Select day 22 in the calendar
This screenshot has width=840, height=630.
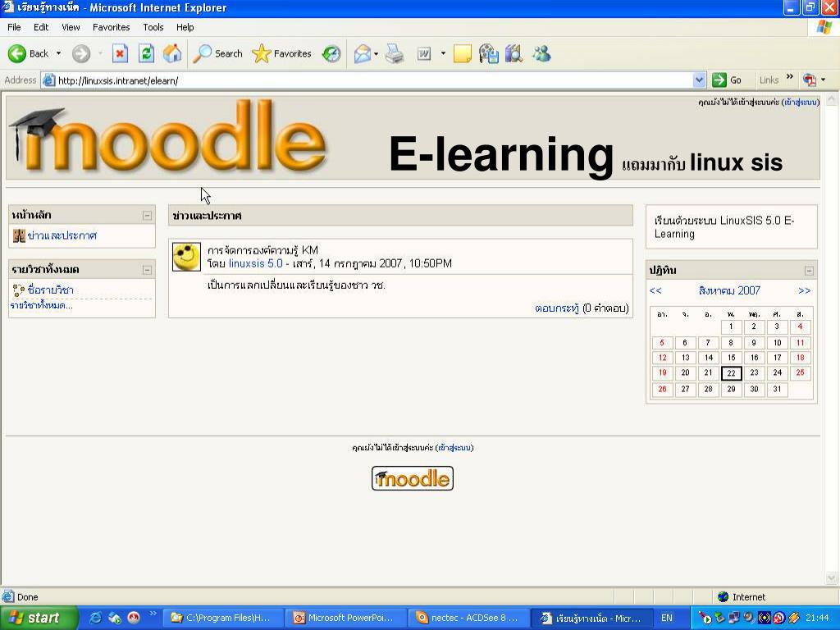coord(731,373)
